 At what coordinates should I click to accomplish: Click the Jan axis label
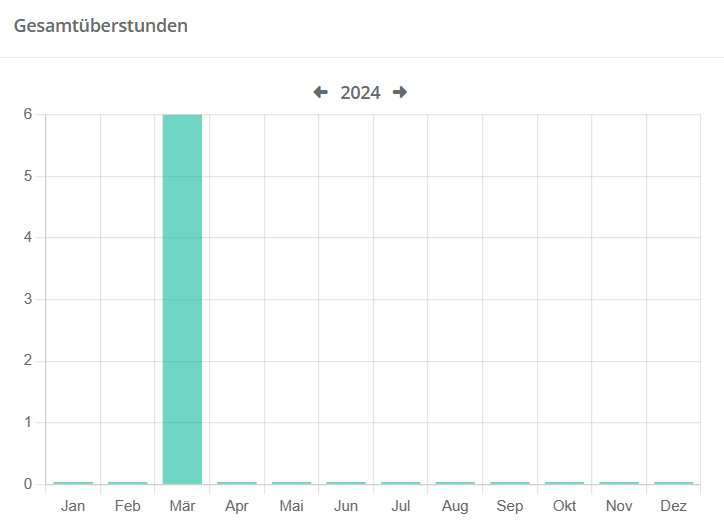[x=73, y=506]
